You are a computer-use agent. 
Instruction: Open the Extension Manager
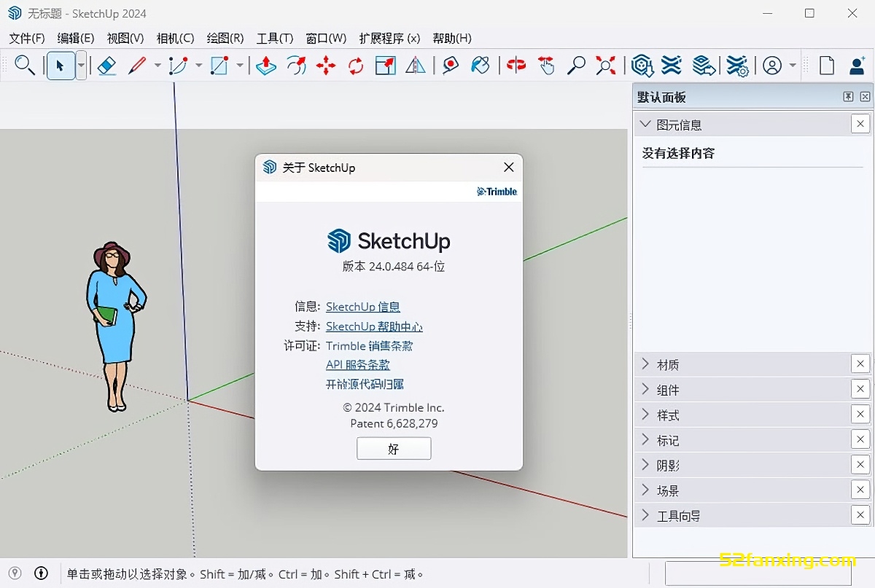click(737, 66)
